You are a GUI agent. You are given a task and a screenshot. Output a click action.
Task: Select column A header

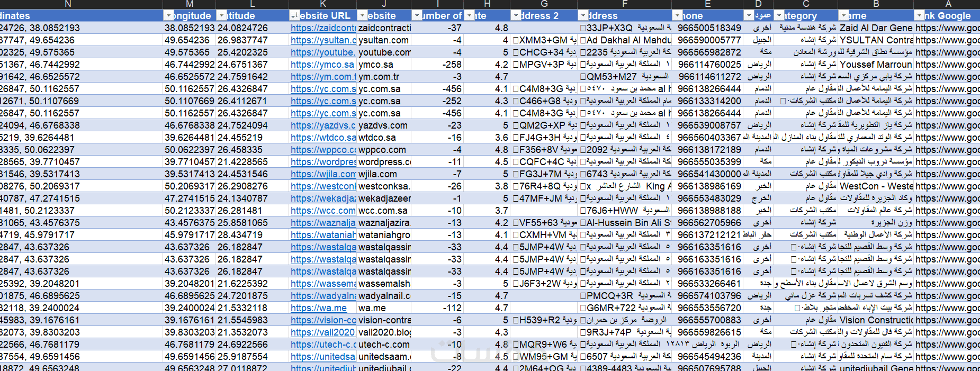pyautogui.click(x=947, y=4)
